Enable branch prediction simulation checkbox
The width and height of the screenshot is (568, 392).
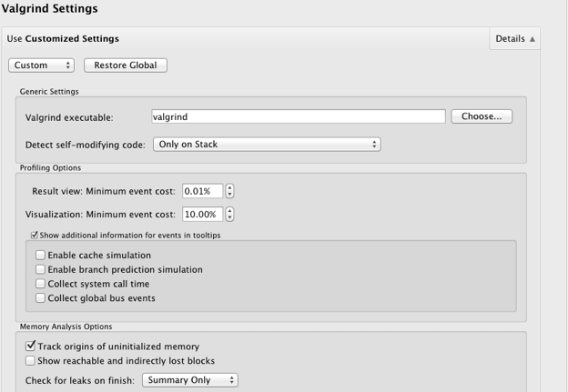tap(40, 269)
